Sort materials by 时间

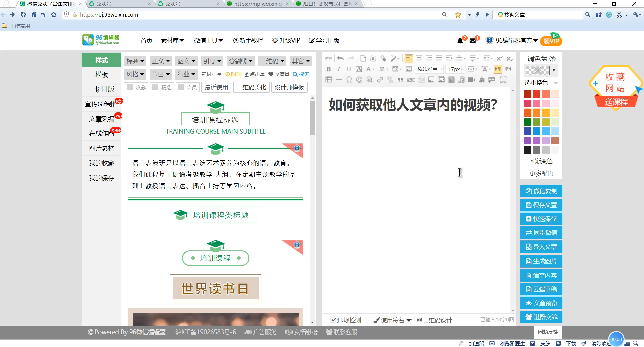point(234,74)
